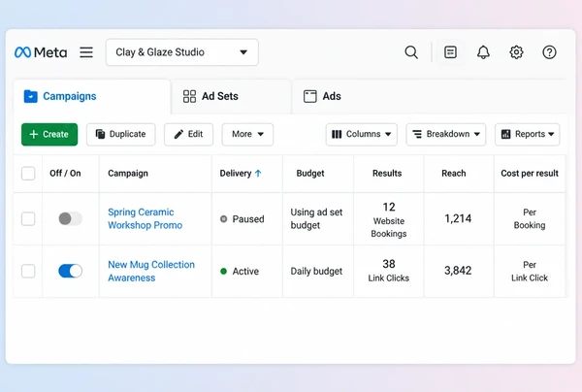Open the Breakdown dropdown

tap(446, 134)
